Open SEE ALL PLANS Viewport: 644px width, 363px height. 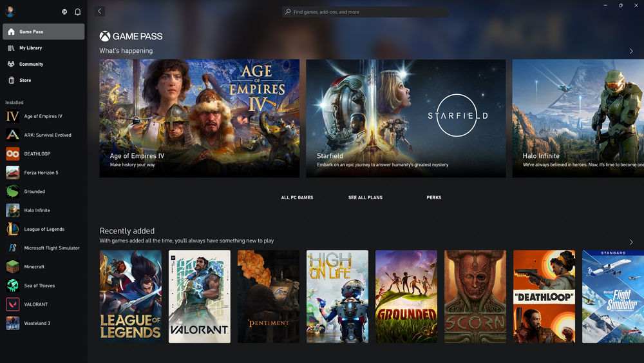pos(365,197)
